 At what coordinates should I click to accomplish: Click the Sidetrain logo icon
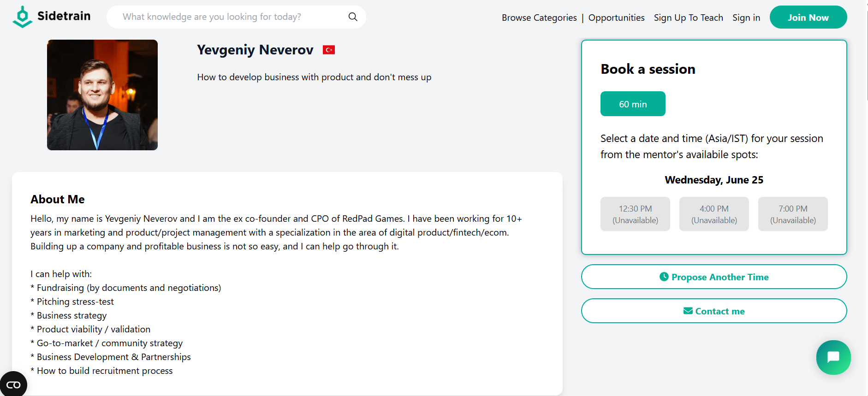(22, 17)
